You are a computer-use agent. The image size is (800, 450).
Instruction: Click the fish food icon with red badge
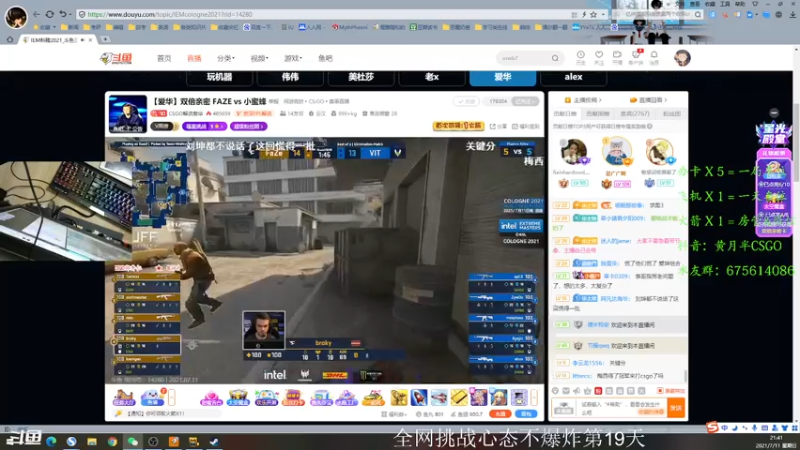[x=153, y=397]
